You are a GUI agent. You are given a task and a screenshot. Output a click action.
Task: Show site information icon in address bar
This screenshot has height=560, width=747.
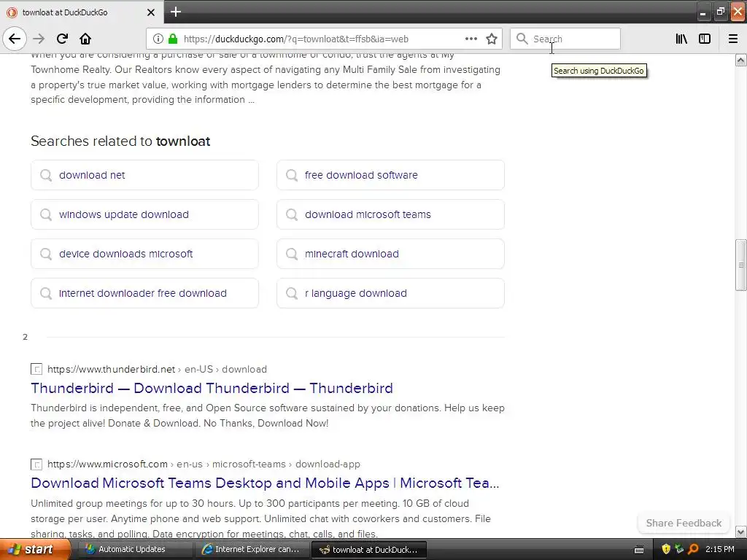(158, 39)
